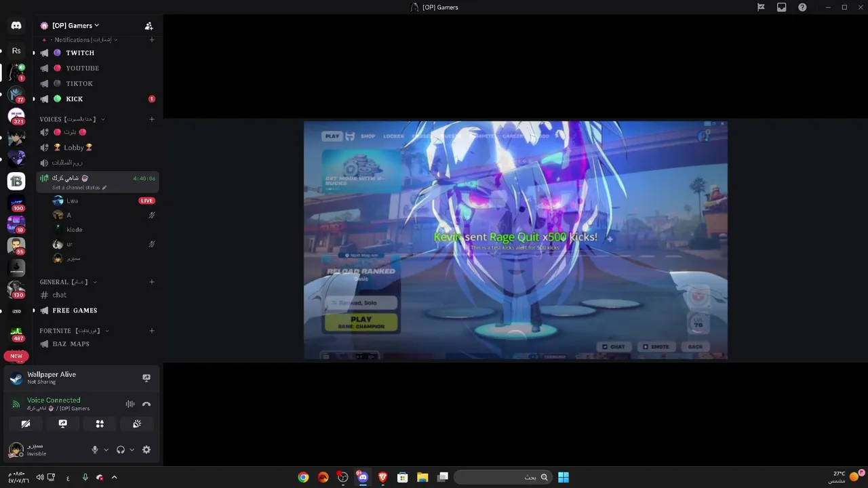
Task: Open noise suppression waveform icon
Action: coord(130,404)
